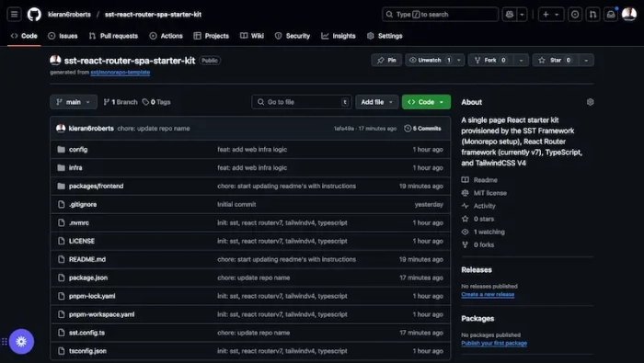The height and width of the screenshot is (363, 644).
Task: Open the README.md file
Action: coord(87,260)
